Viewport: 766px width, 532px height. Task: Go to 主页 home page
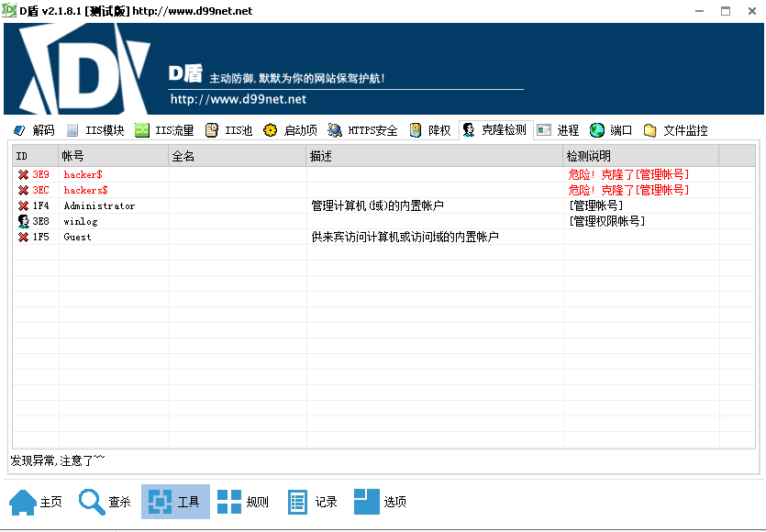click(x=36, y=502)
